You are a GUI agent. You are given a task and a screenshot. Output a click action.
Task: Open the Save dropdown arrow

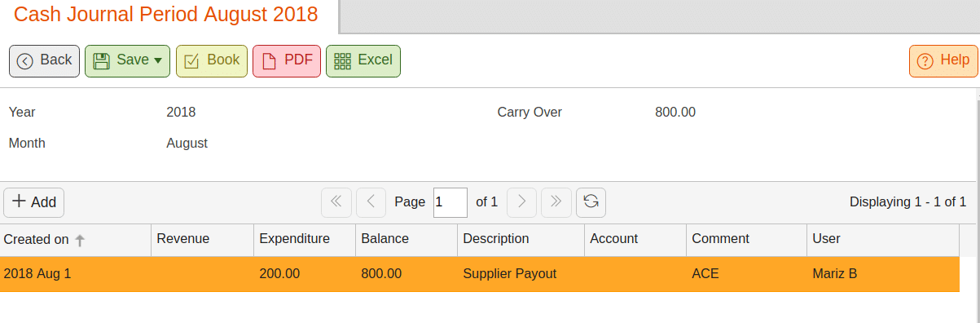tap(158, 61)
